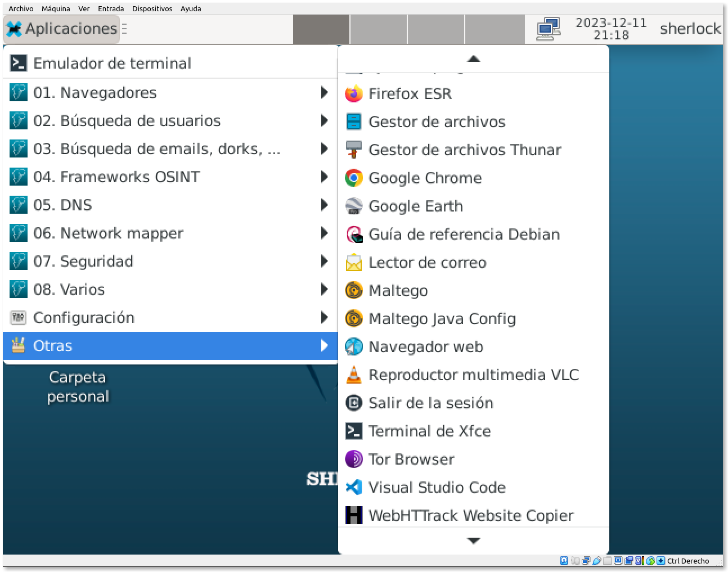Click the Salir de la sesión icon
The width and height of the screenshot is (728, 572).
(353, 403)
